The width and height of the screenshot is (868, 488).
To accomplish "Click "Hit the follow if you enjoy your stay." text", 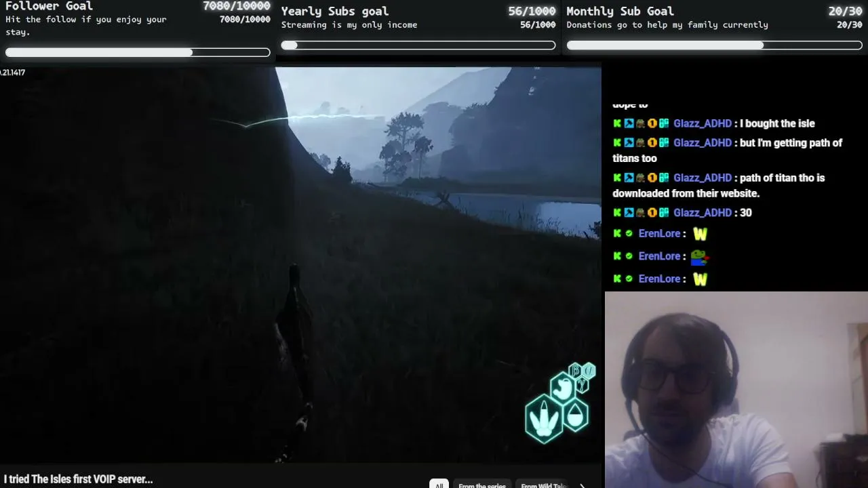I will [x=86, y=25].
